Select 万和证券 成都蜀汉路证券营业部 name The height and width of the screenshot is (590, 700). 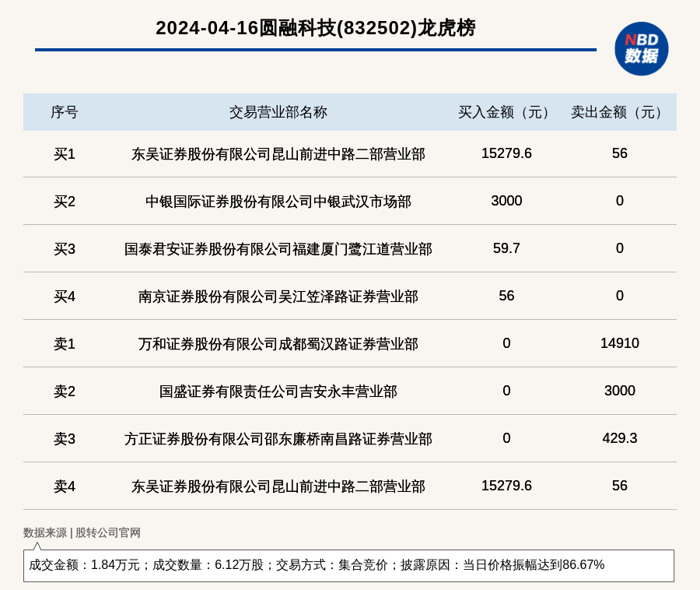278,344
